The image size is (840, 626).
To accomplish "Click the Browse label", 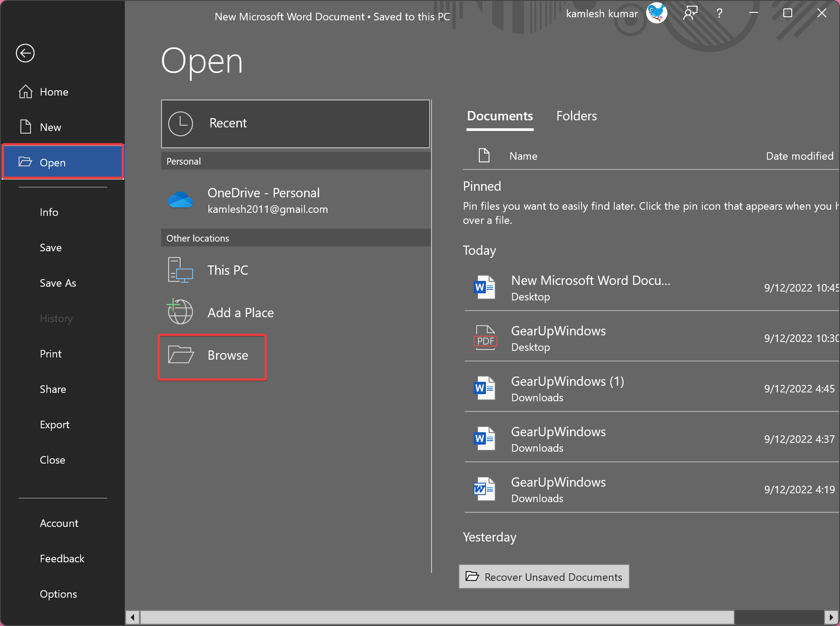I will 228,355.
